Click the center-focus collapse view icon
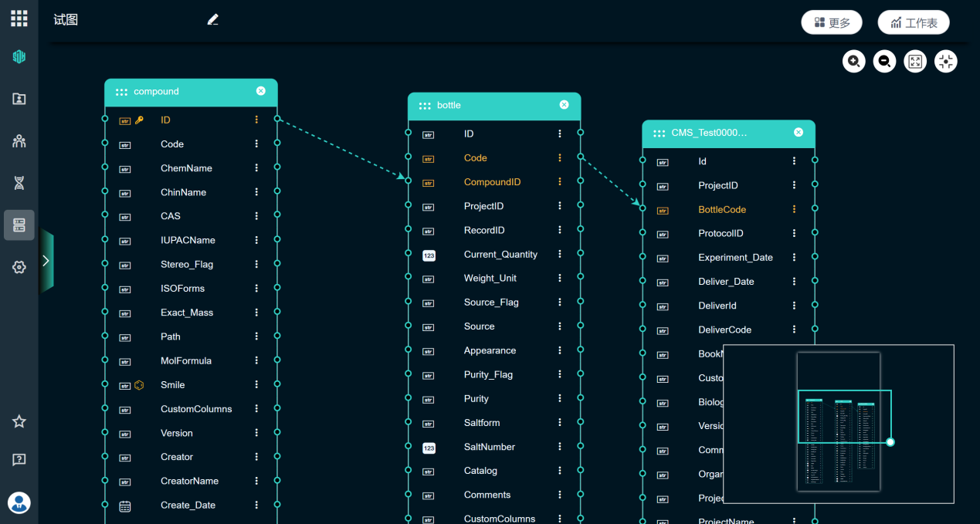 946,61
